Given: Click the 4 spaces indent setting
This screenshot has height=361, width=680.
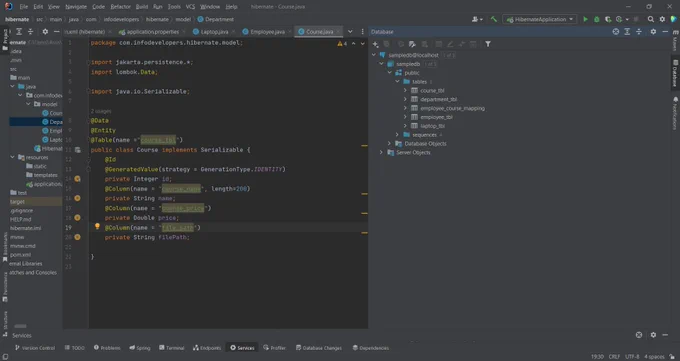Looking at the screenshot, I should [654, 357].
